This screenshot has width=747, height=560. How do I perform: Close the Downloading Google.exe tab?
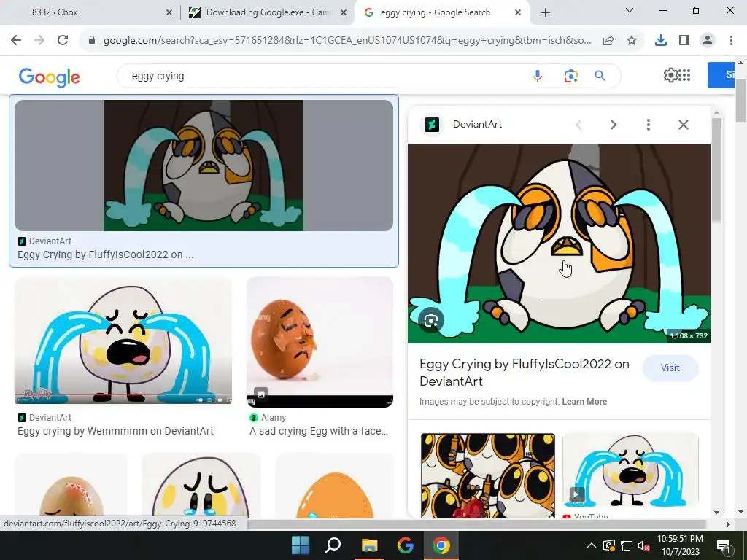coord(344,12)
